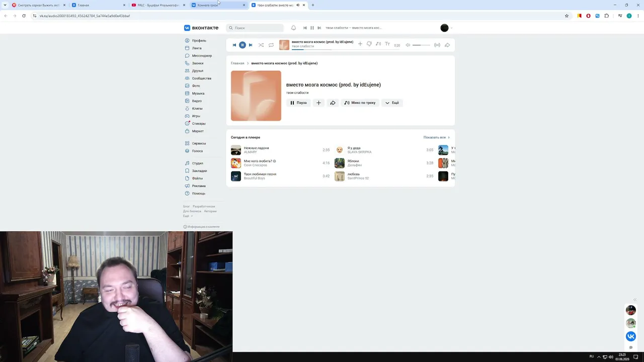Screen dimensions: 644x362
Task: Open Мессенджер in the left sidebar
Action: (202, 56)
